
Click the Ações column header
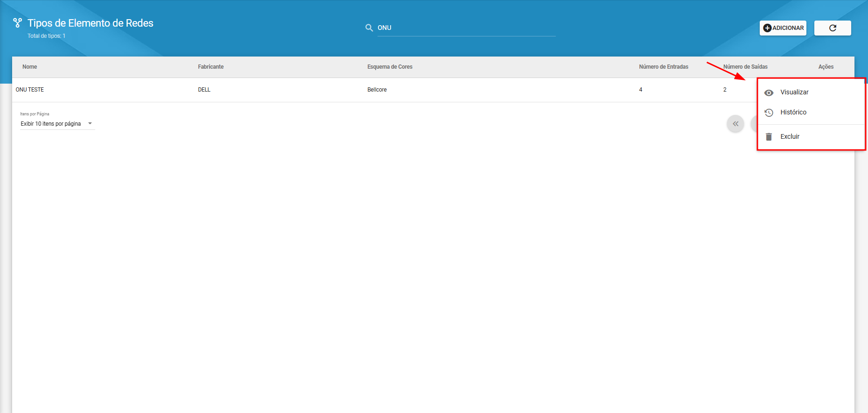[826, 67]
